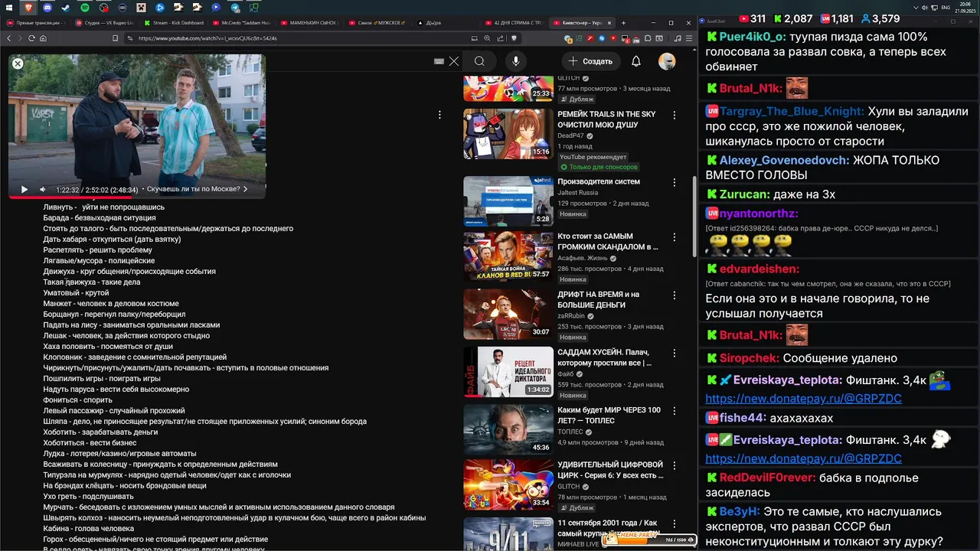The image size is (980, 551).
Task: Open the three-dot menu for the comment
Action: point(439,115)
